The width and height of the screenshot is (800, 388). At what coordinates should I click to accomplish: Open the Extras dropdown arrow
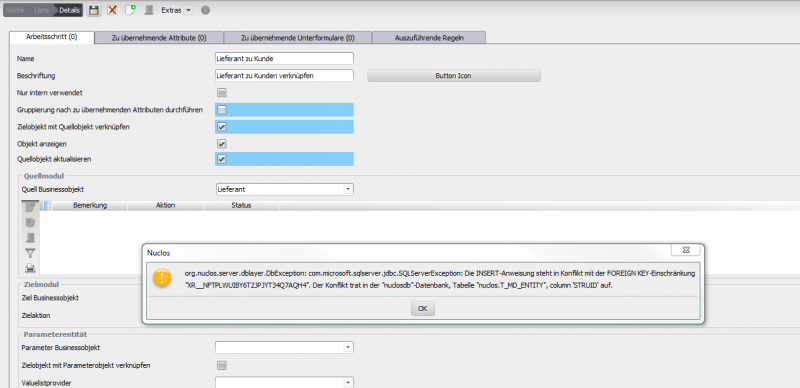click(188, 10)
